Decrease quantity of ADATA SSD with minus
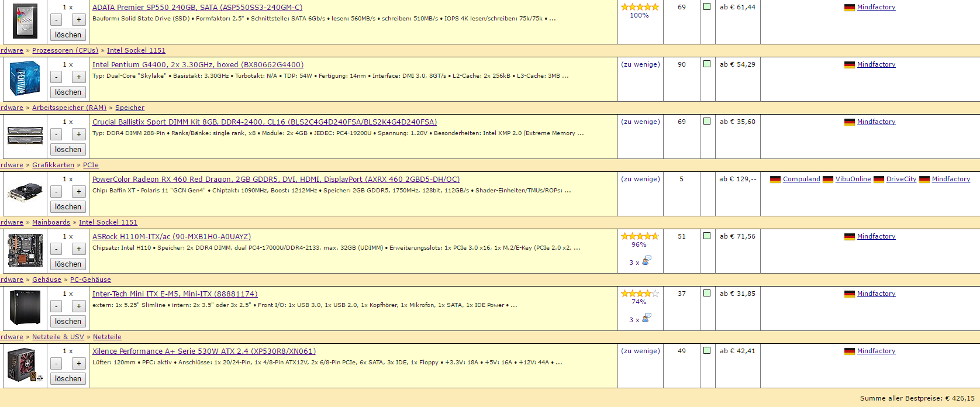Image resolution: width=980 pixels, height=407 pixels. coord(57,20)
